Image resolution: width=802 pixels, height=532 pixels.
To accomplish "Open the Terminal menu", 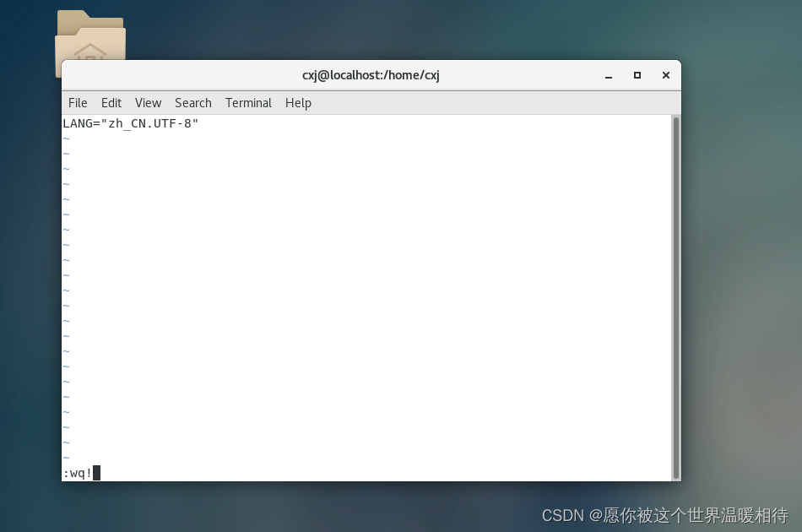I will [x=248, y=103].
